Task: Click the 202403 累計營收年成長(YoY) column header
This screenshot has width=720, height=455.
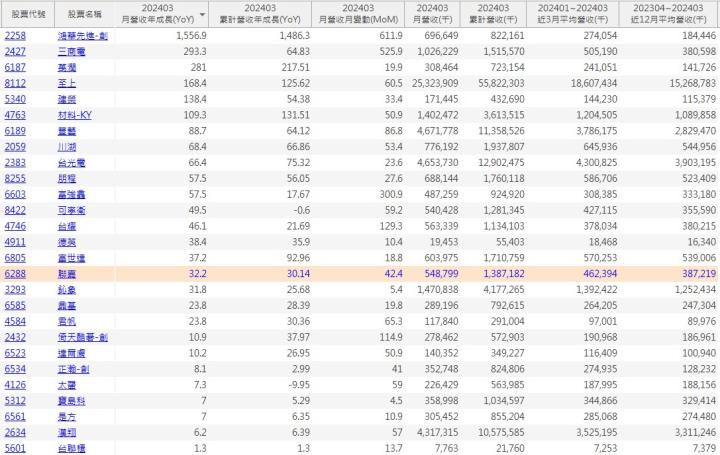Action: coord(260,14)
